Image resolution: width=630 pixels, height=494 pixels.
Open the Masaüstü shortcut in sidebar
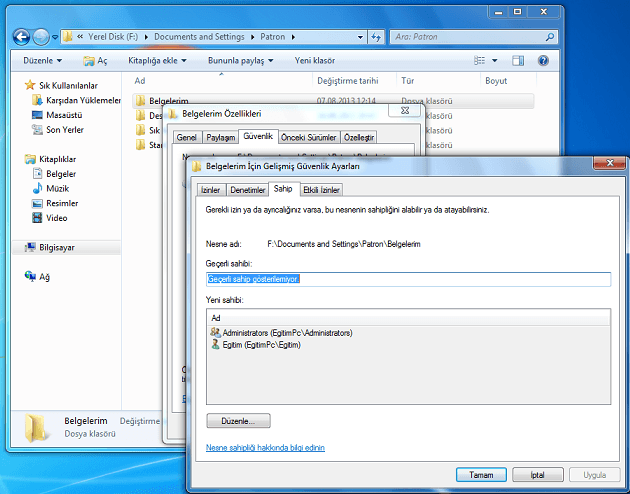click(x=63, y=115)
